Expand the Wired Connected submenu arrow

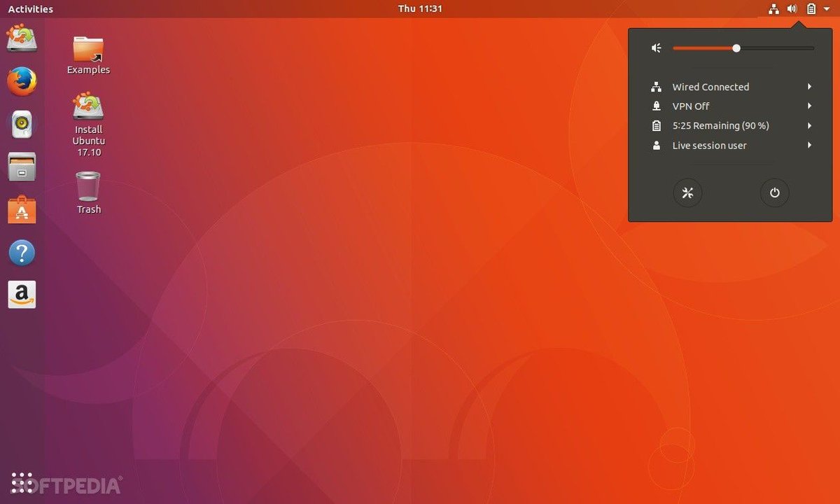[x=809, y=87]
